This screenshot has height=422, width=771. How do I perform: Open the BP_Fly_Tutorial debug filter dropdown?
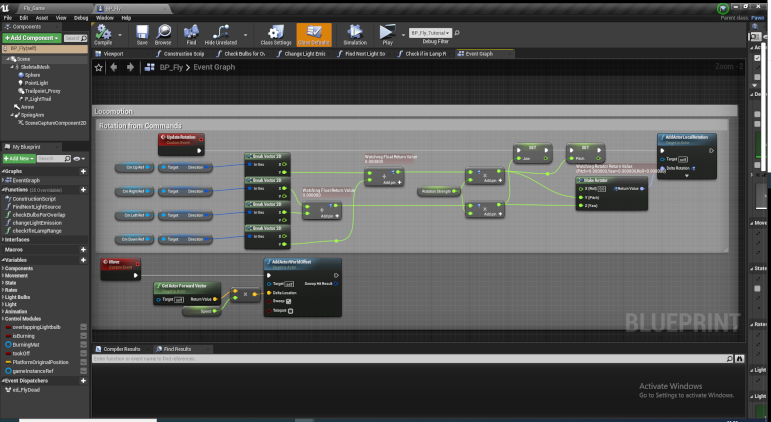tap(430, 33)
